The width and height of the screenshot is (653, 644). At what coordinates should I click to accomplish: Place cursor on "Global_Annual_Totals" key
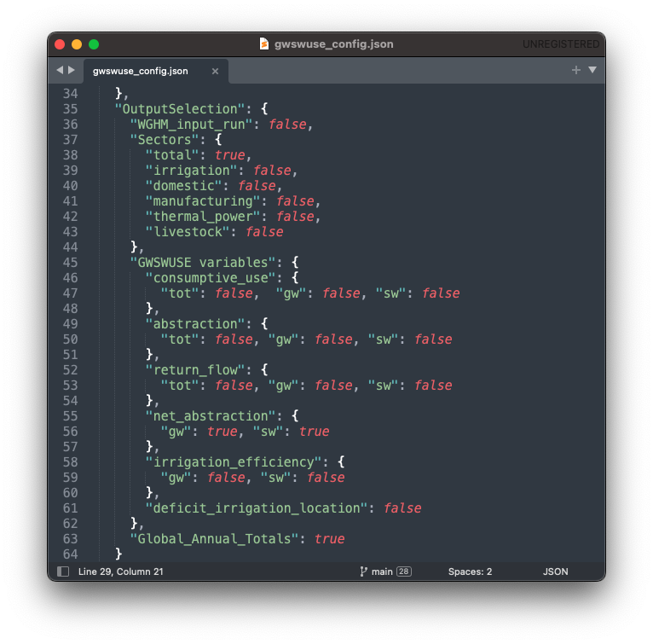(x=217, y=539)
